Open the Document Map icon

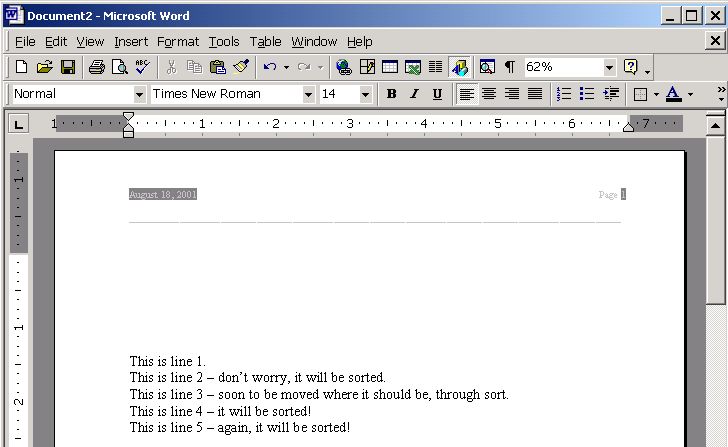486,67
